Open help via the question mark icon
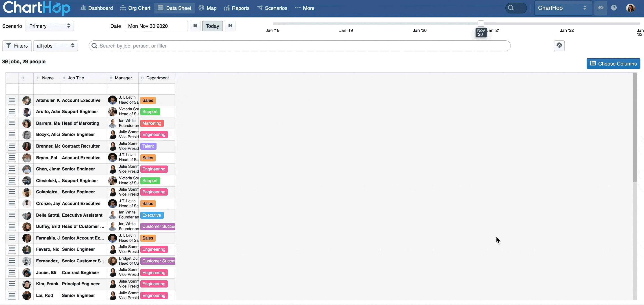644x305 pixels. (614, 8)
